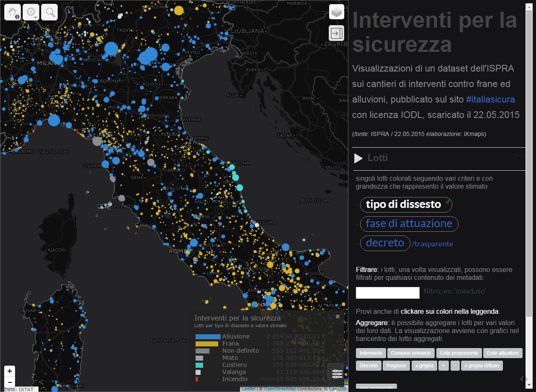Open the gear settings dropdown

click(x=31, y=12)
